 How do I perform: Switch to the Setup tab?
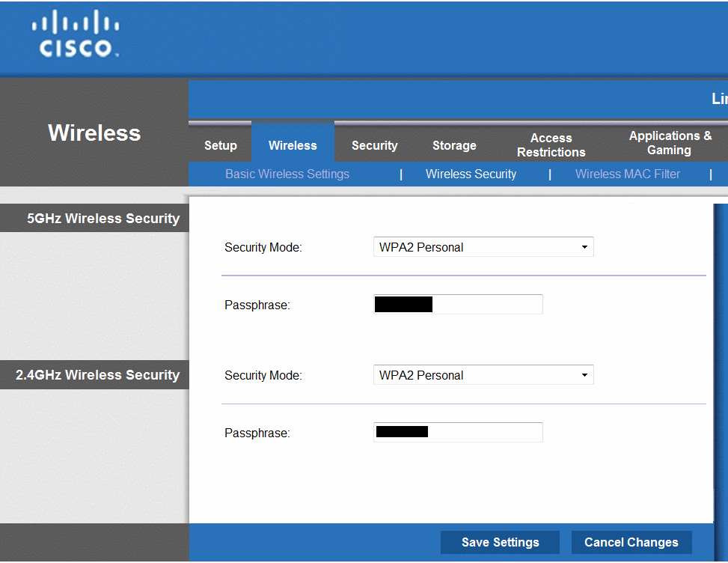click(220, 145)
